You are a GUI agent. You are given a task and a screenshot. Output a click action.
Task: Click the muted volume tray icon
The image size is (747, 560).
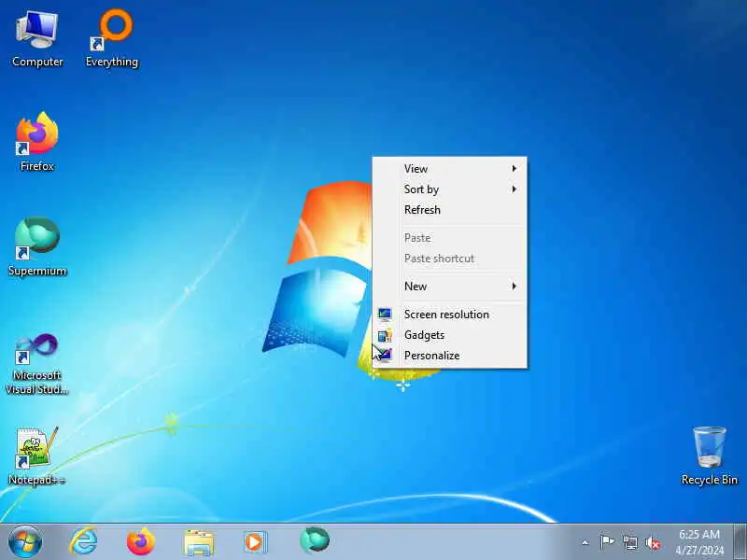653,542
